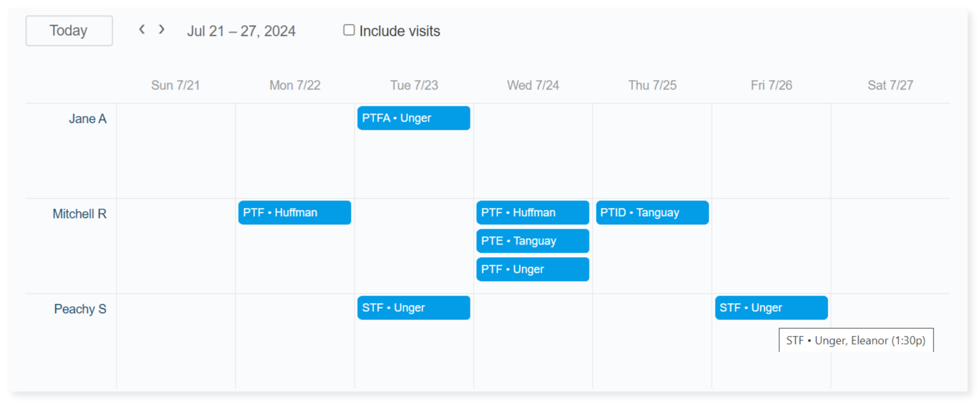Viewport: 980px width, 404px height.
Task: Open the PTID Tanguay appointment on Thursday
Action: 652,212
